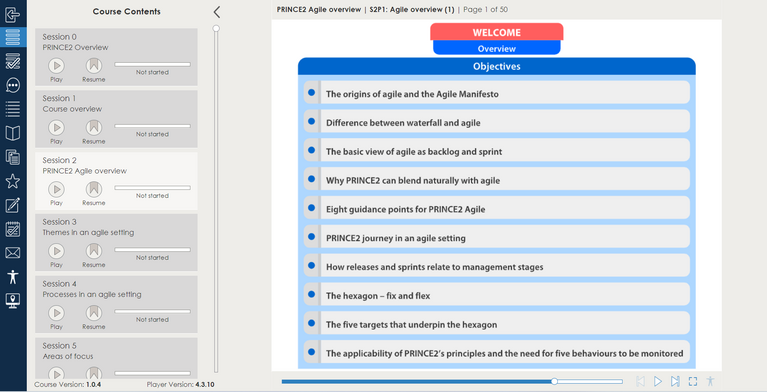The image size is (767, 392).
Task: Play Session 3 Themes in an agile setting
Action: (x=56, y=251)
